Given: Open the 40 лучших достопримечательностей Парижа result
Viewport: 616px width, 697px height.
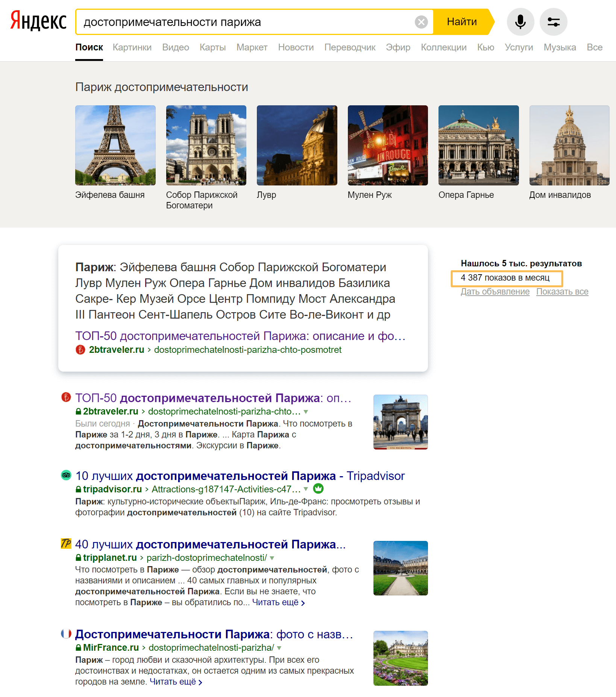Looking at the screenshot, I should click(210, 544).
